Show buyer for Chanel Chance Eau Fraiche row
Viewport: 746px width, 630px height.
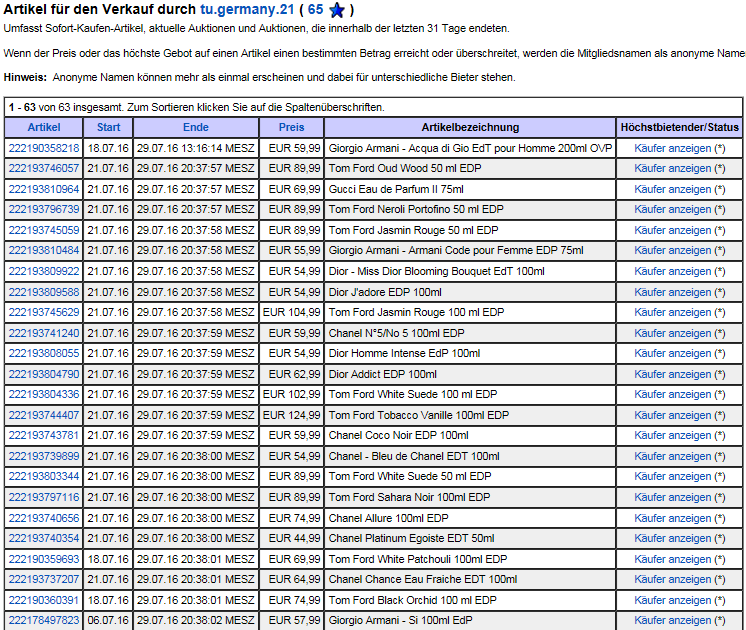click(x=672, y=578)
